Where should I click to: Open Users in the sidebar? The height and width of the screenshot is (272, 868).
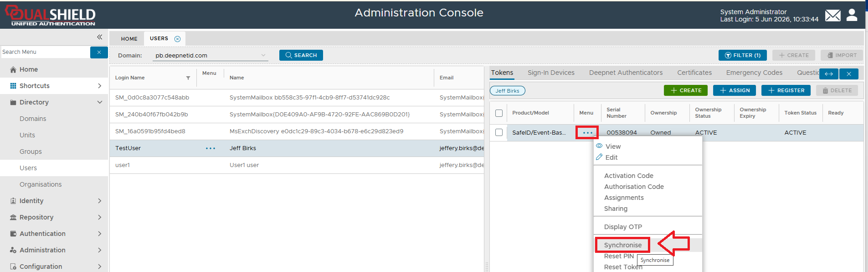coord(28,168)
